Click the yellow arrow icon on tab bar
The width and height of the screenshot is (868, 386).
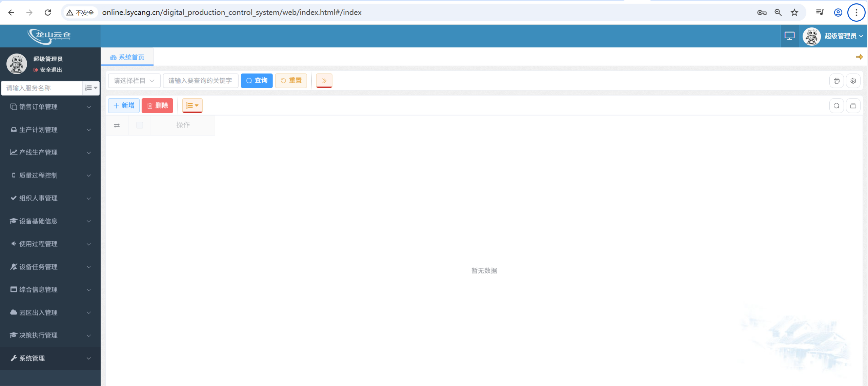click(859, 57)
